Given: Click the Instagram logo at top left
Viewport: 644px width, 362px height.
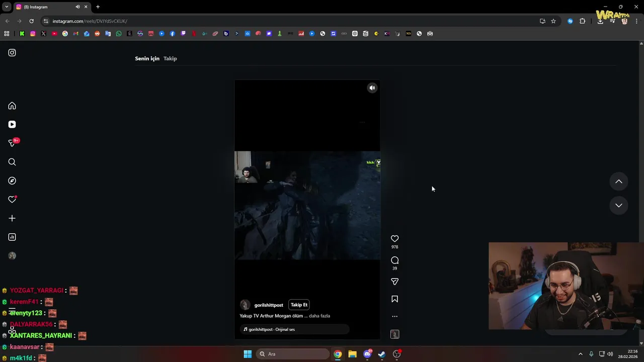Looking at the screenshot, I should [12, 53].
